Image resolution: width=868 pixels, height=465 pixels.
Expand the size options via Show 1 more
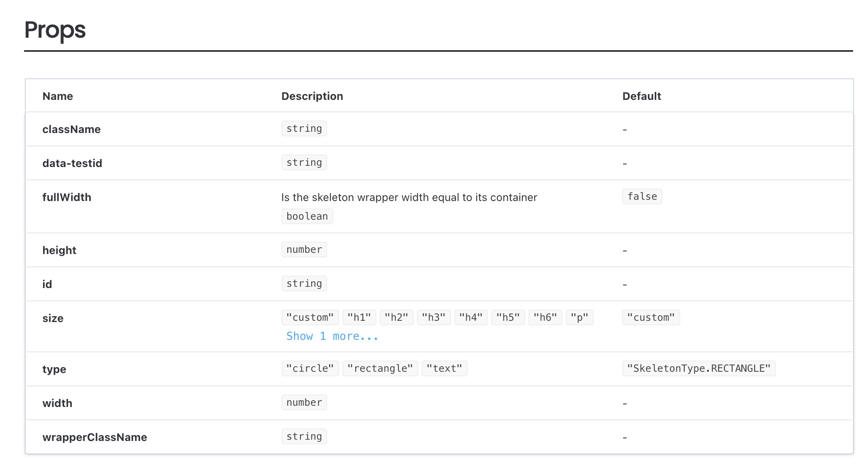click(x=331, y=336)
